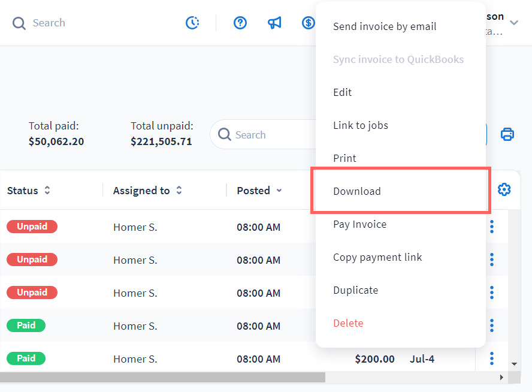This screenshot has height=392, width=532.
Task: Sort table by Assigned to column
Action: [x=179, y=191]
